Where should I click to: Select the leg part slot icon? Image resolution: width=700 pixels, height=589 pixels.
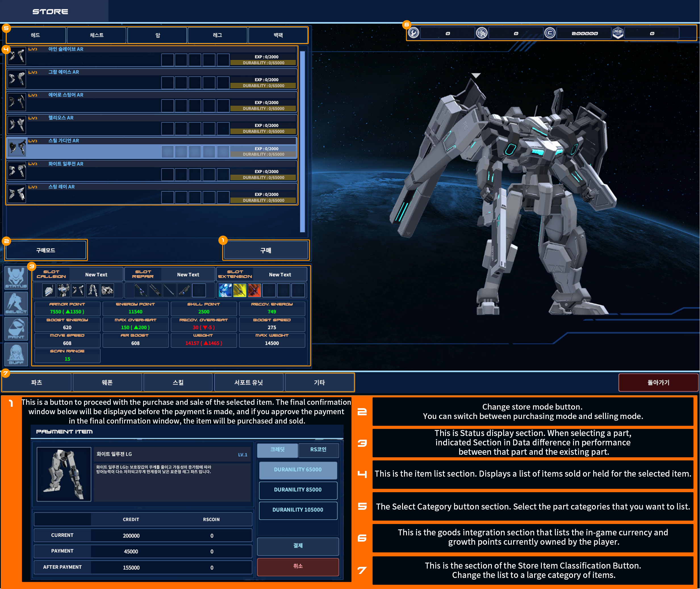point(93,290)
